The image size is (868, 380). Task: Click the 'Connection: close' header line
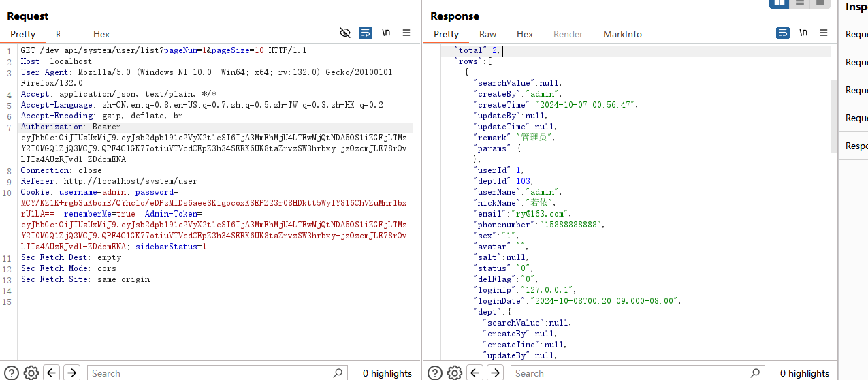click(61, 170)
